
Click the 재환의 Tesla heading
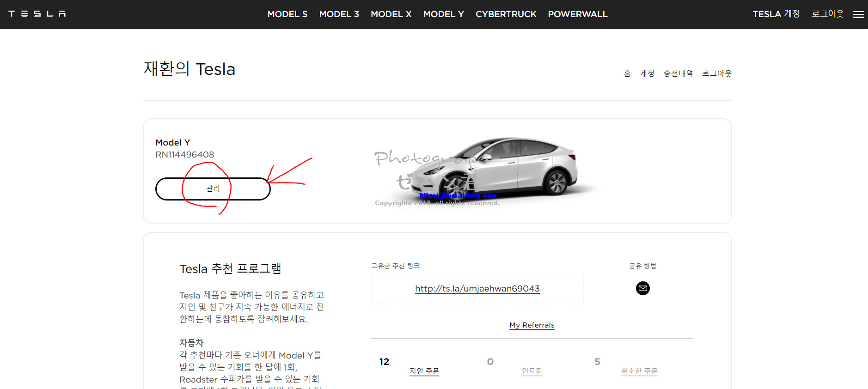[x=189, y=69]
